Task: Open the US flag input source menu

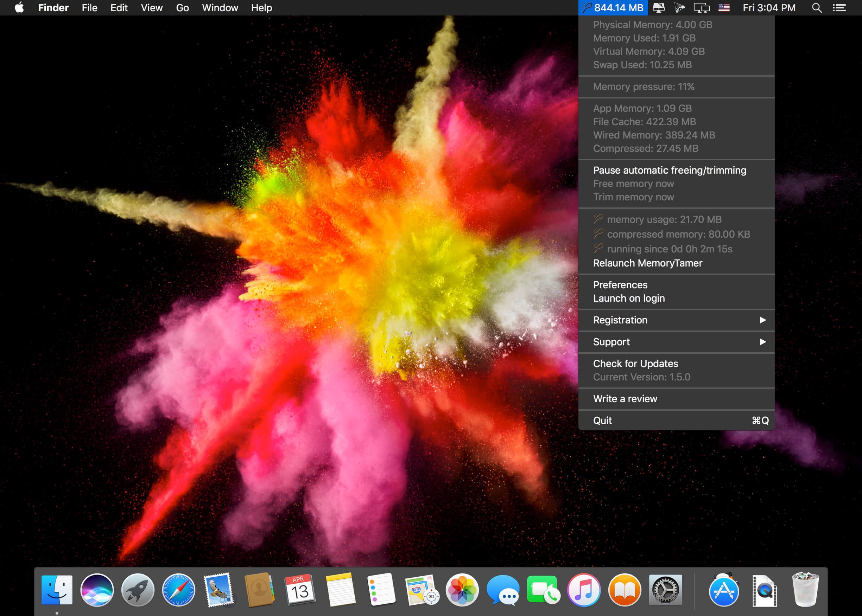Action: click(724, 8)
